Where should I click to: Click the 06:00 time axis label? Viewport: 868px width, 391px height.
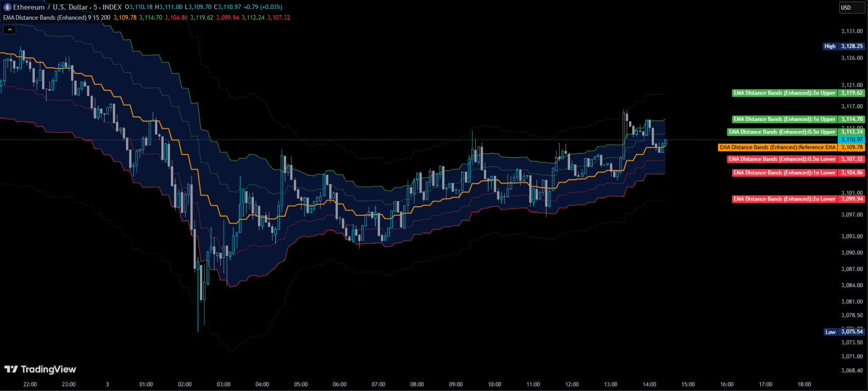click(340, 384)
